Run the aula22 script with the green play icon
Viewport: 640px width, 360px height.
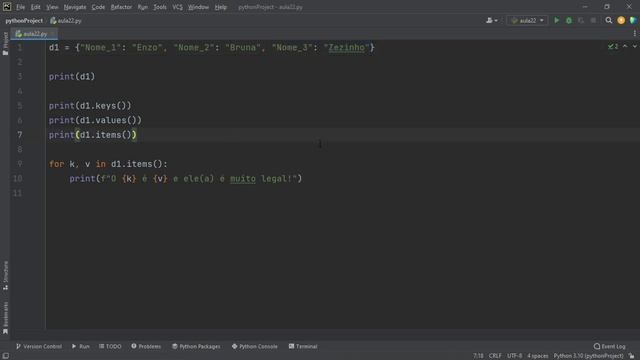pos(556,20)
